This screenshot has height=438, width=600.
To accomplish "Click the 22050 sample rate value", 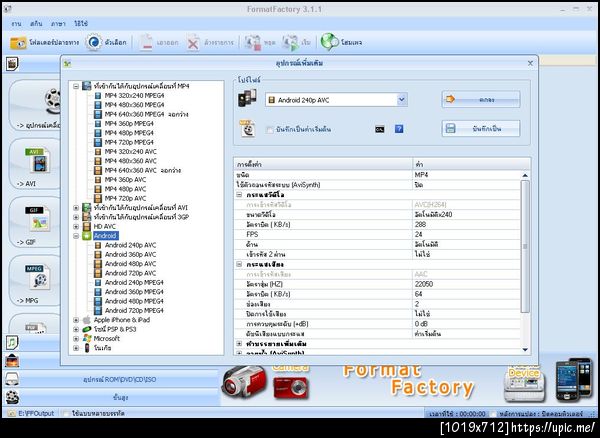I will tap(424, 284).
